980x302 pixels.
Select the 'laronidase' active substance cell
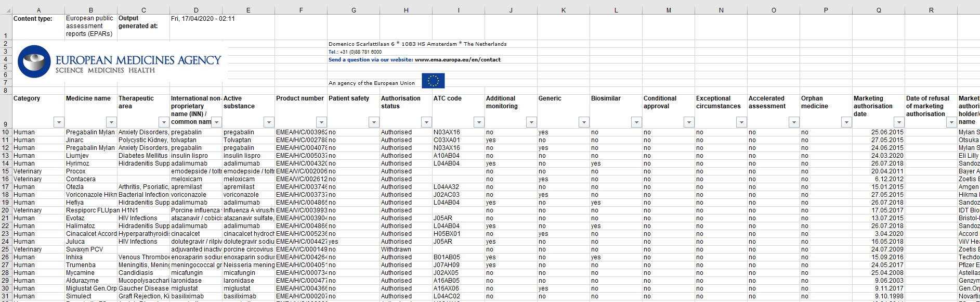pos(249,281)
